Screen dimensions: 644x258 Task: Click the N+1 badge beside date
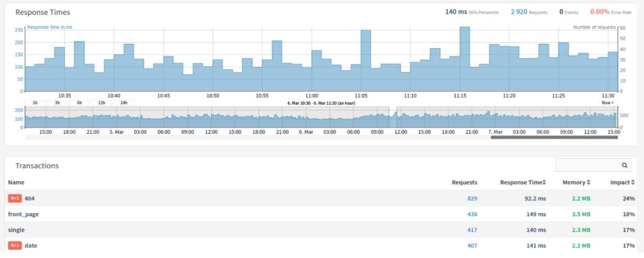[x=14, y=245]
